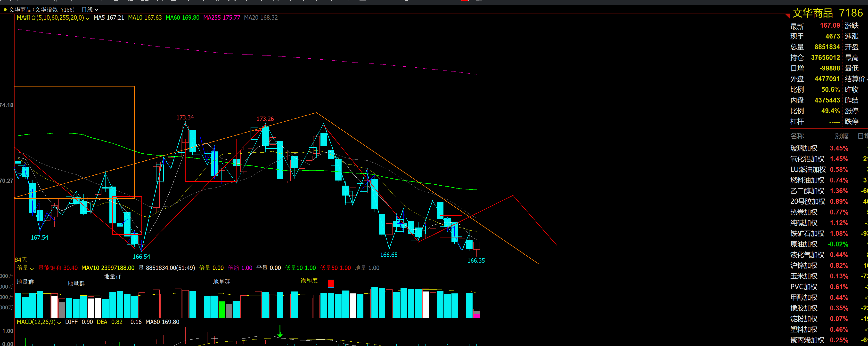
Task: Select the PVC加权 row
Action: coord(829,287)
